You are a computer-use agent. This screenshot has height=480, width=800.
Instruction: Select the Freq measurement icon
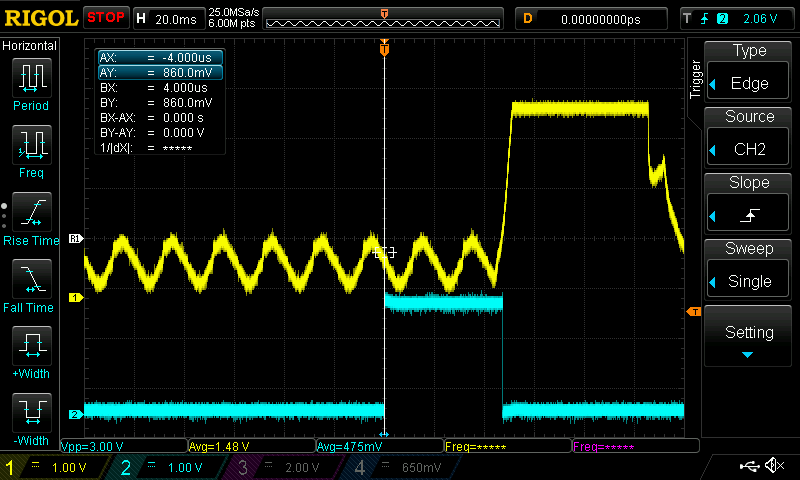pyautogui.click(x=32, y=144)
